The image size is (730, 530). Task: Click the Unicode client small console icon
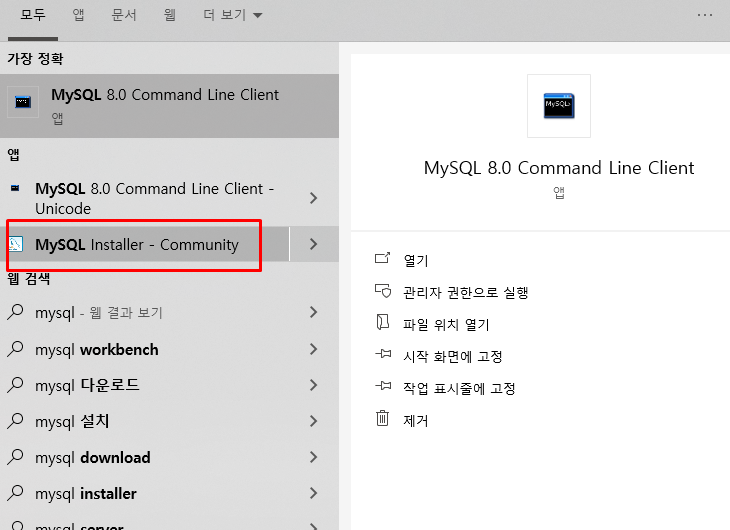point(15,188)
